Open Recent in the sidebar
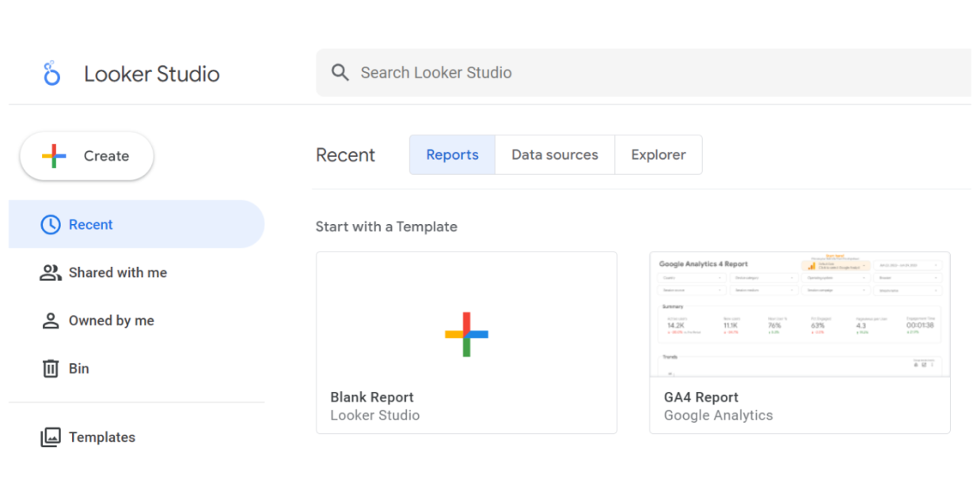The image size is (980, 490). [x=136, y=225]
